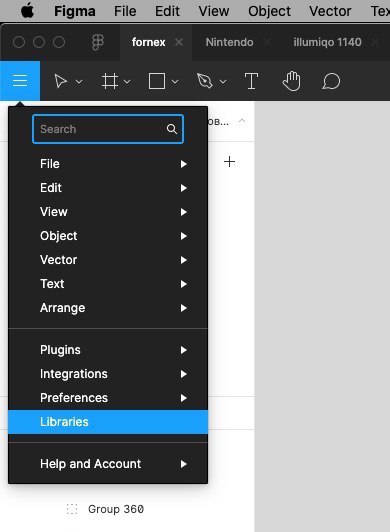Toggle the hamburger main menu button
The height and width of the screenshot is (532, 390).
pos(20,81)
